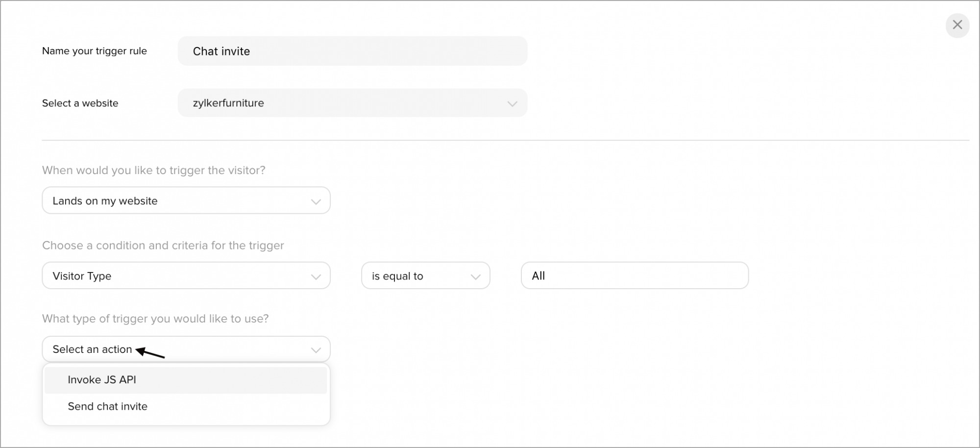Click the What type of trigger question text
The image size is (980, 448).
coord(155,319)
